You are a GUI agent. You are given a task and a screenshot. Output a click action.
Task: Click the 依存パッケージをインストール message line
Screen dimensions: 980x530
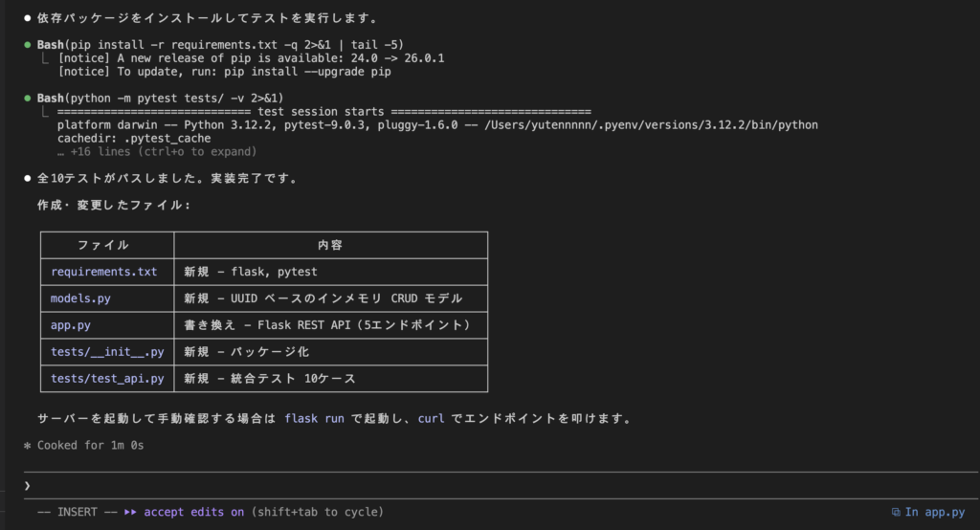coord(208,18)
